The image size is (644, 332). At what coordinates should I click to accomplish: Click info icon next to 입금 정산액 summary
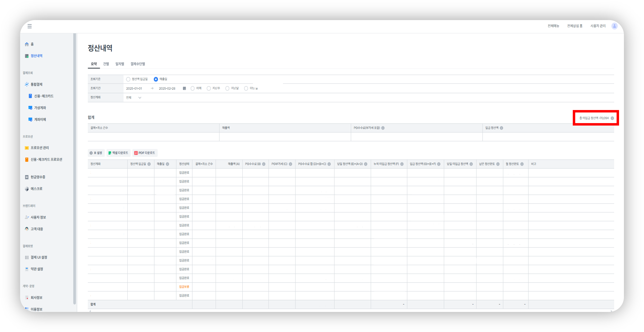tap(502, 128)
